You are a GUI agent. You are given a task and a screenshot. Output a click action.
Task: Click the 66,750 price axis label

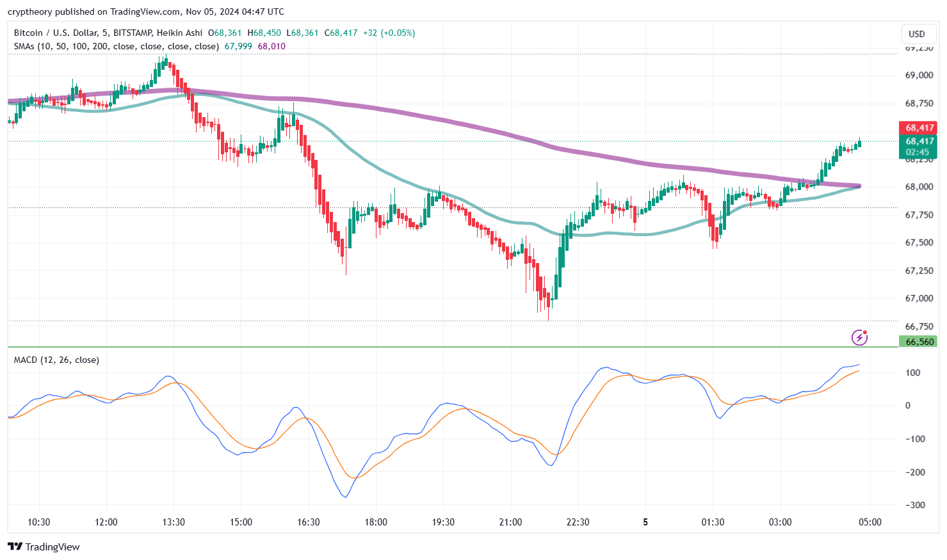pyautogui.click(x=919, y=326)
